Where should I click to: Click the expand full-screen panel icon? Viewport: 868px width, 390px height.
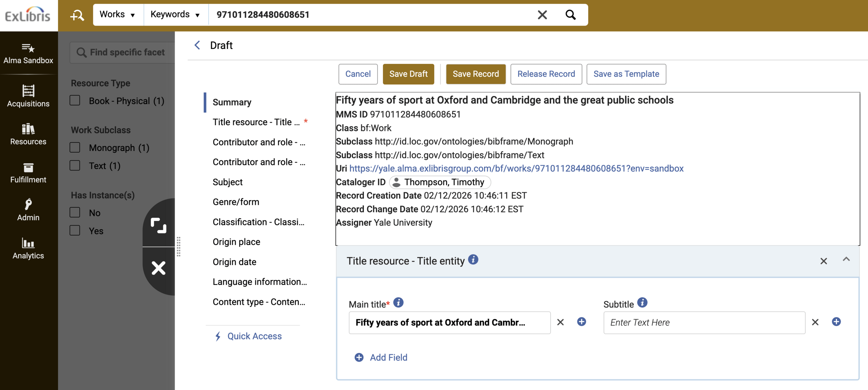pos(158,226)
